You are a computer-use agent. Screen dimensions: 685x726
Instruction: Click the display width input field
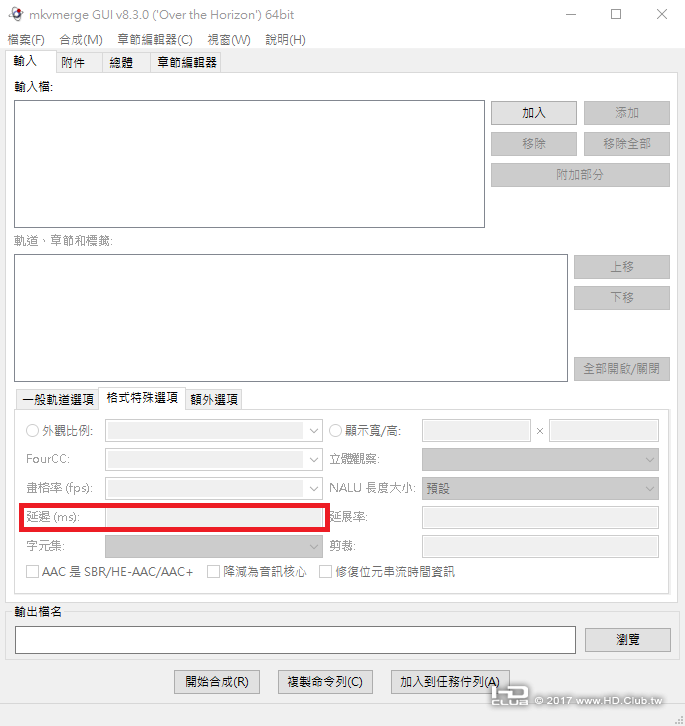[476, 431]
